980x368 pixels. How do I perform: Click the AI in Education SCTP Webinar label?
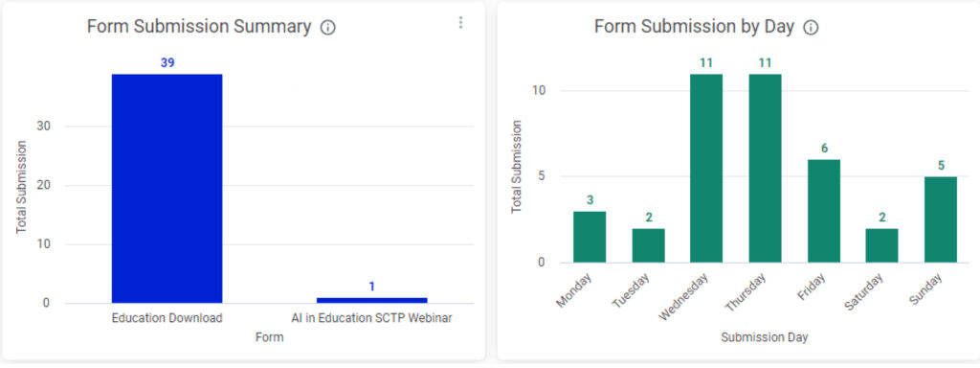[372, 318]
